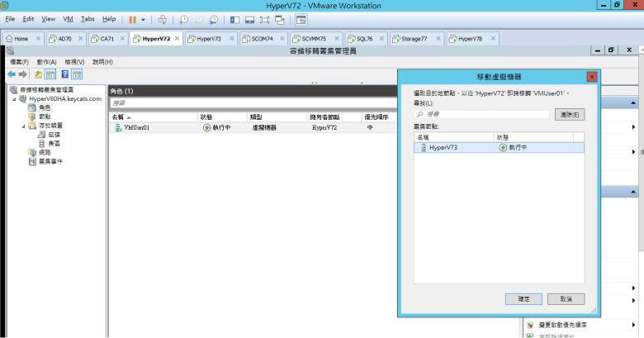
Task: Click the 清除(E) button
Action: coord(569,113)
